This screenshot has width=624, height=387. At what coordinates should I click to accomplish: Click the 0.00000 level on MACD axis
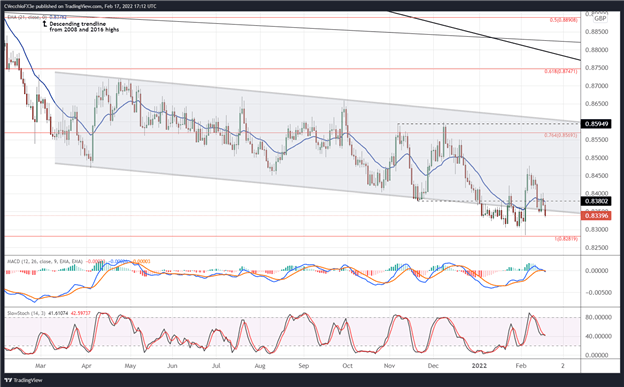[596, 271]
